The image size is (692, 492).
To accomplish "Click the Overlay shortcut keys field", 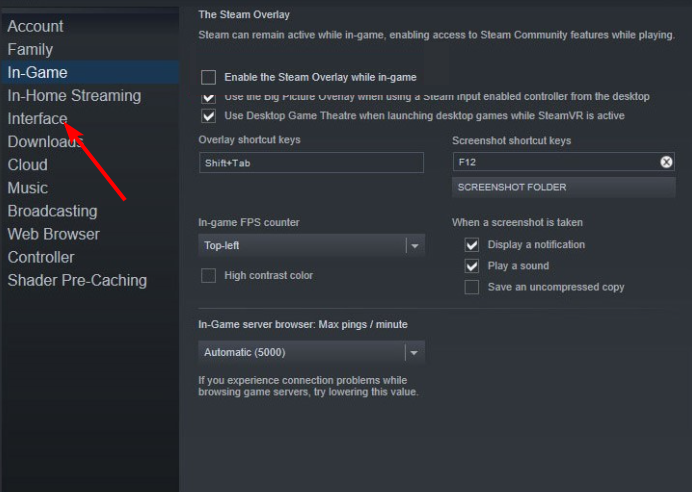I will coord(311,162).
